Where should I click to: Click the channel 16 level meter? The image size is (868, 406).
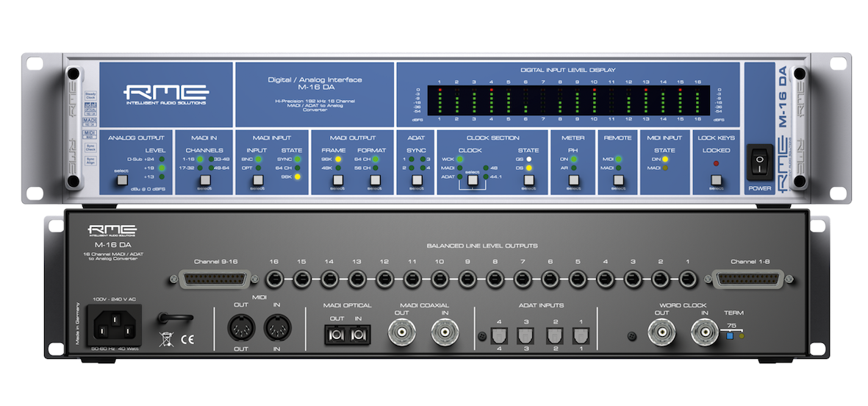point(697,101)
